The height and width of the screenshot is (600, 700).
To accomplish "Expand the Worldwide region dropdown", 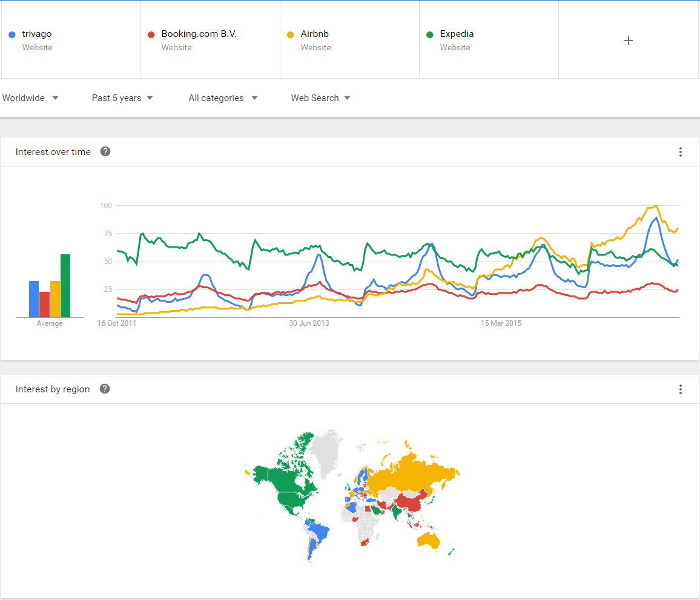I will pyautogui.click(x=30, y=98).
